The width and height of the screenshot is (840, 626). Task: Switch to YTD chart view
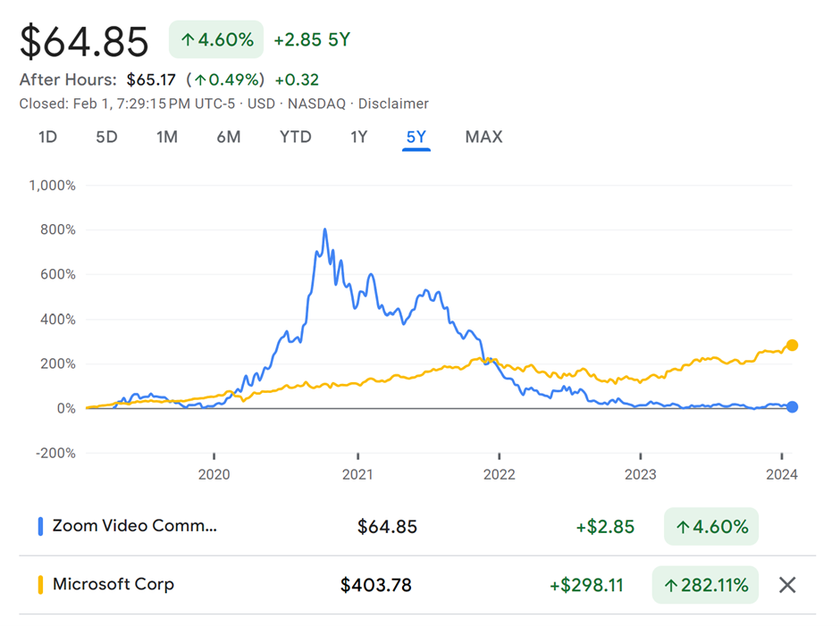tap(295, 137)
